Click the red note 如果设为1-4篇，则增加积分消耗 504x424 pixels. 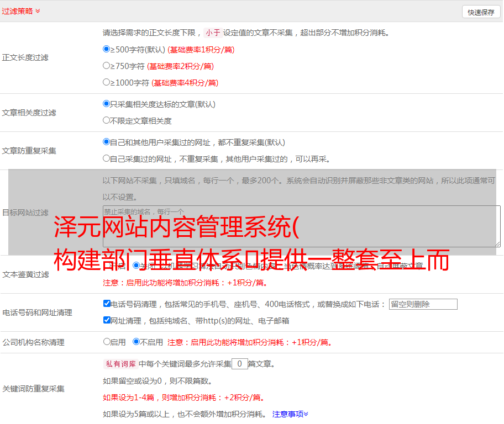click(x=185, y=397)
